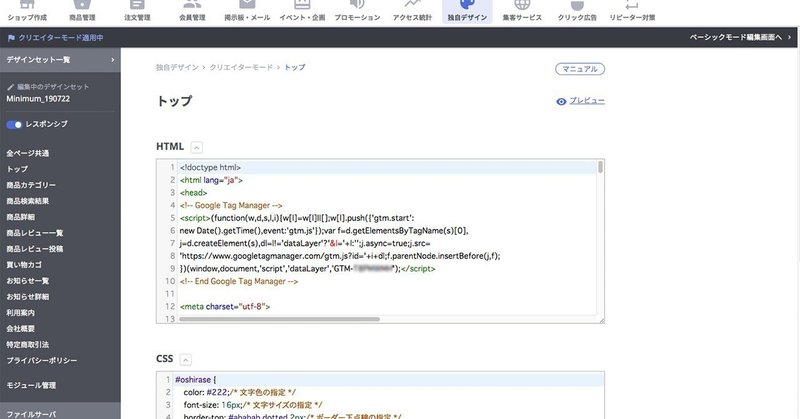The image size is (800, 419).
Task: Open 利用案内 page template
Action: pyautogui.click(x=20, y=312)
